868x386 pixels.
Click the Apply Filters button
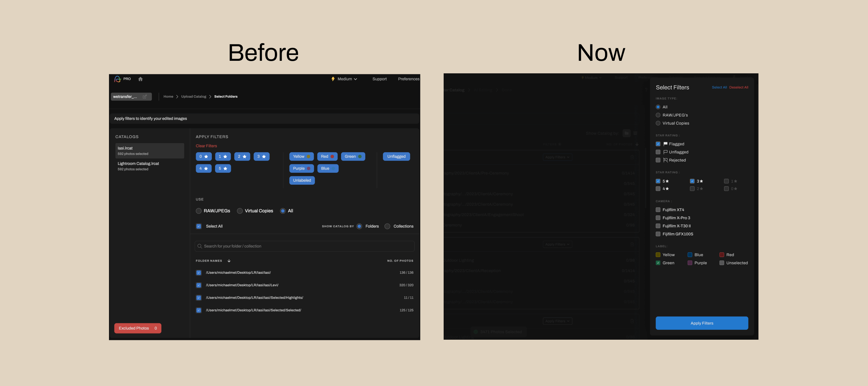pyautogui.click(x=701, y=323)
